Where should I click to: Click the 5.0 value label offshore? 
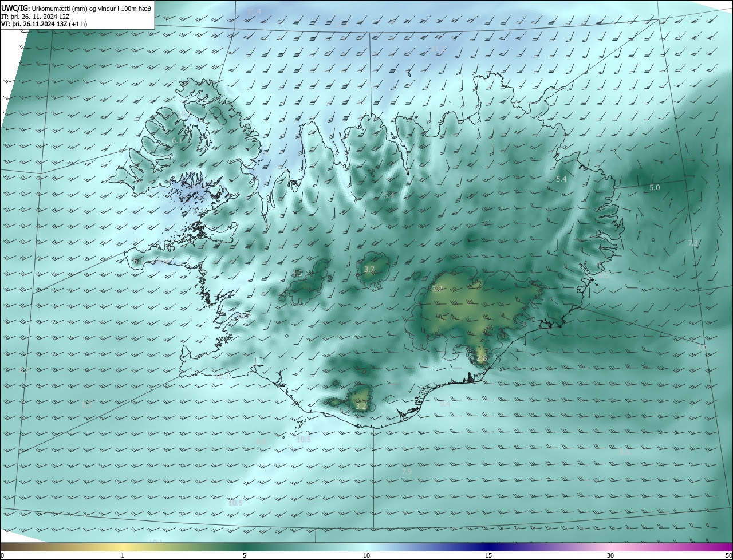click(x=655, y=187)
